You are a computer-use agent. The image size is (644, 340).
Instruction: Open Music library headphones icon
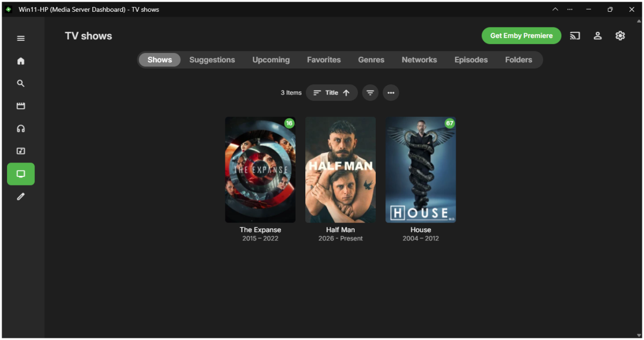(21, 129)
